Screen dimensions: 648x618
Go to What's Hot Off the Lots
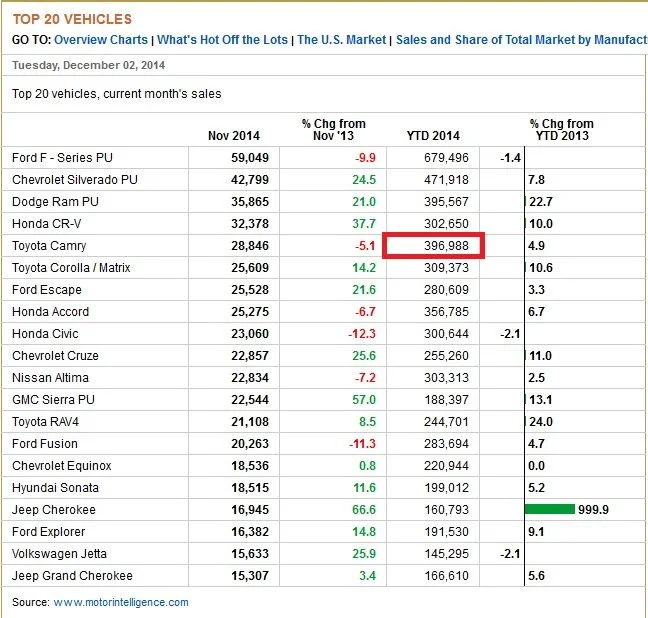tap(222, 40)
